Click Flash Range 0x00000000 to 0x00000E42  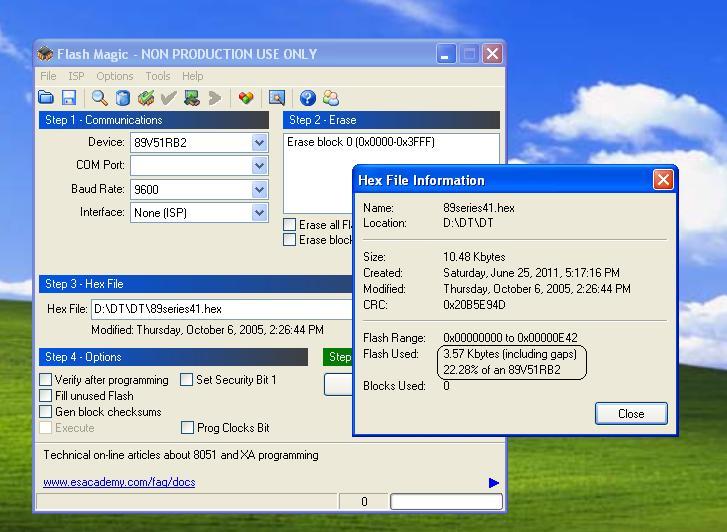point(510,338)
